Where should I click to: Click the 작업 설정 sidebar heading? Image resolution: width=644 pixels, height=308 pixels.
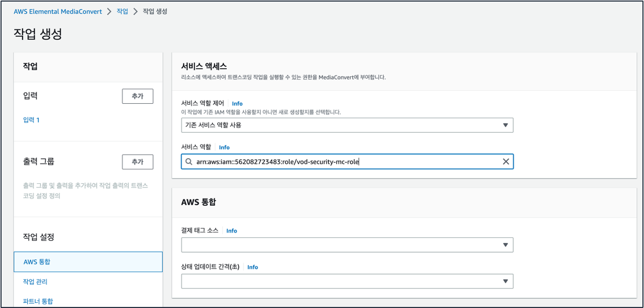click(x=39, y=237)
